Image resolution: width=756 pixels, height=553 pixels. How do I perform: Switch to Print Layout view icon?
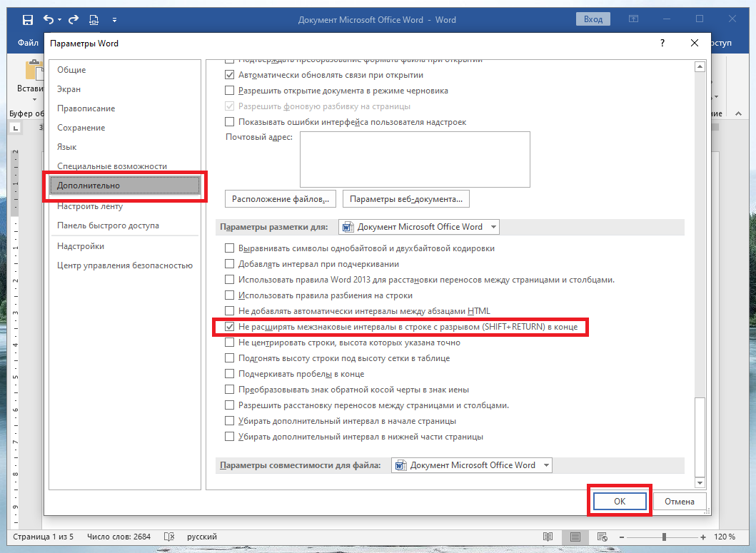click(x=575, y=537)
